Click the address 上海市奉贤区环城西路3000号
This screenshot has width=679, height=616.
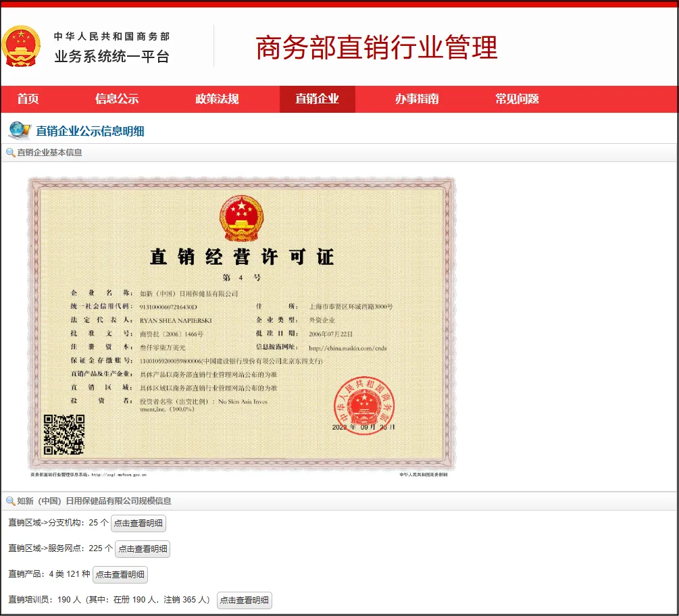pos(351,307)
